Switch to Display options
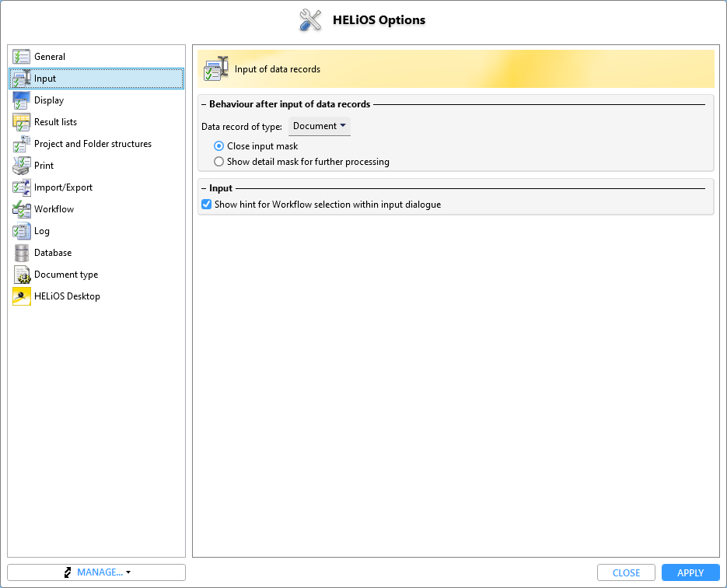This screenshot has width=727, height=588. pos(96,100)
